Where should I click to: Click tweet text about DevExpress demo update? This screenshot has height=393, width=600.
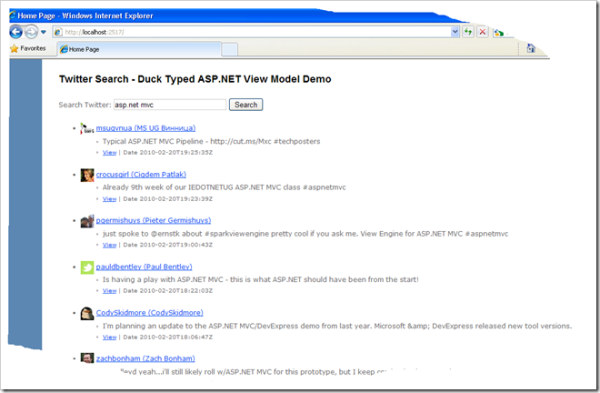[337, 326]
